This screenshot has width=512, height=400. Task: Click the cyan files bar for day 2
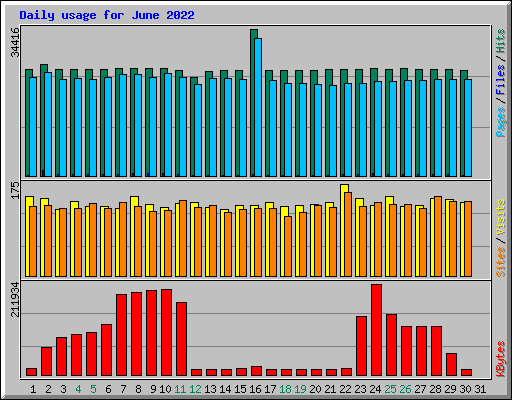48,124
